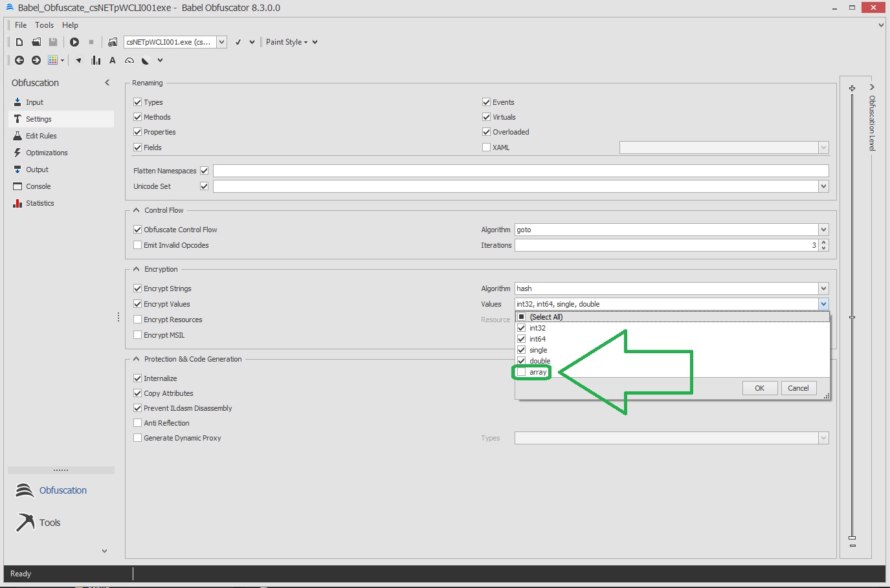Click the flask icon for Edit Rules
Viewport: 890px width, 588px height.
click(x=17, y=136)
